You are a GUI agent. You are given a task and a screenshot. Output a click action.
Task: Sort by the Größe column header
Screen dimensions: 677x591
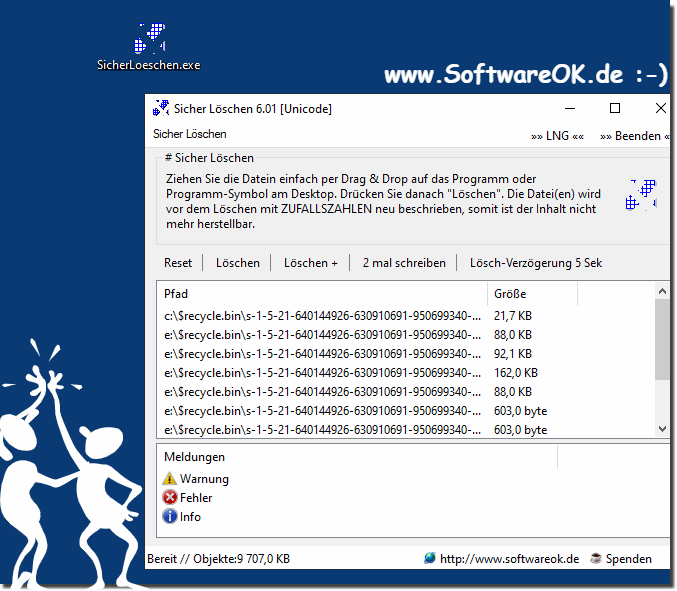click(532, 294)
